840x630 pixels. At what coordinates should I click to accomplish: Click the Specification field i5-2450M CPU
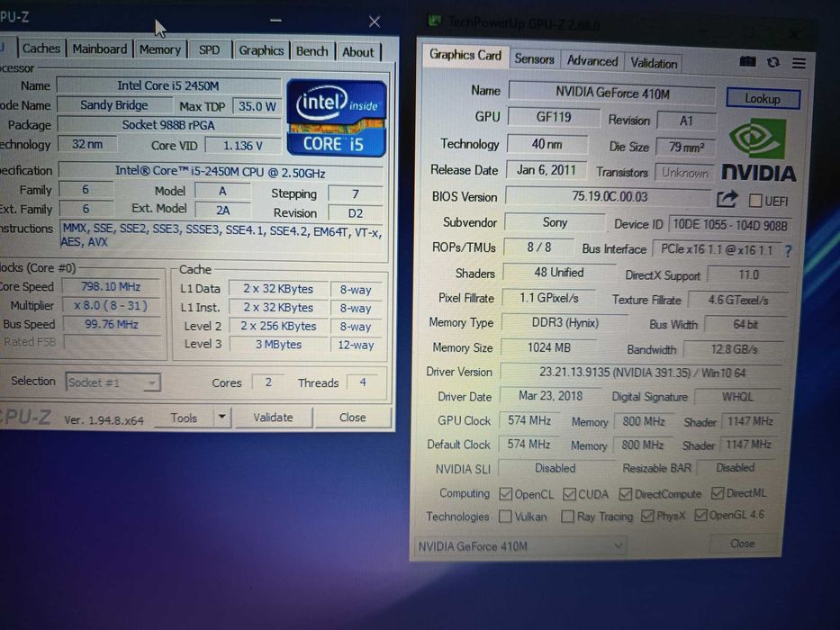(x=221, y=172)
